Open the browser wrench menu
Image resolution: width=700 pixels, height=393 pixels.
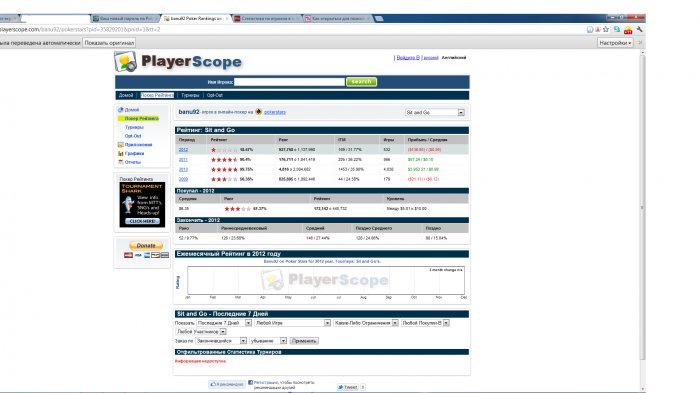[639, 29]
